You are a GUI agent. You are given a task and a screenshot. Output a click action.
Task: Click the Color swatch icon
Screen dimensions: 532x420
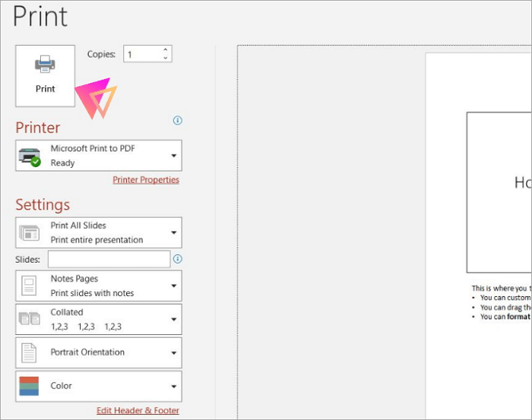[29, 386]
